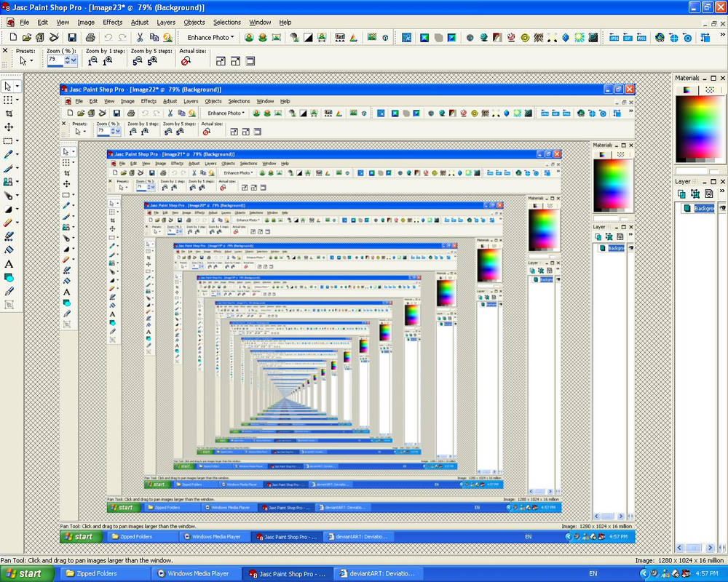Click the Copy icon next to scissors
The width and height of the screenshot is (728, 582).
(x=154, y=38)
